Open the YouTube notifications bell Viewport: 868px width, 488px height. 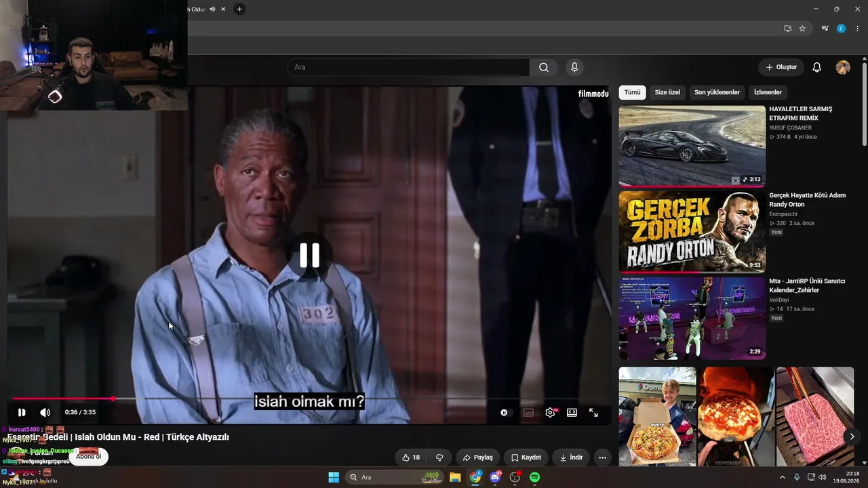pos(817,67)
